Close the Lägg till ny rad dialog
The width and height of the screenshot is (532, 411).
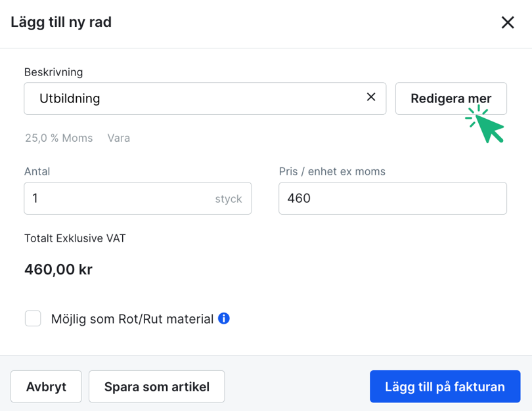pyautogui.click(x=508, y=22)
